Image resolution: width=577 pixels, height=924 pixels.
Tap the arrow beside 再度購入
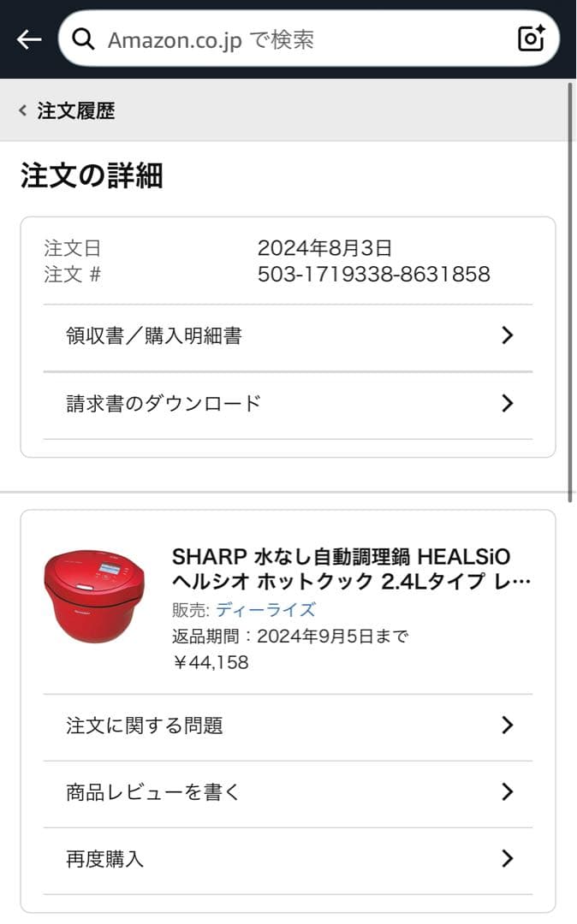pyautogui.click(x=509, y=859)
